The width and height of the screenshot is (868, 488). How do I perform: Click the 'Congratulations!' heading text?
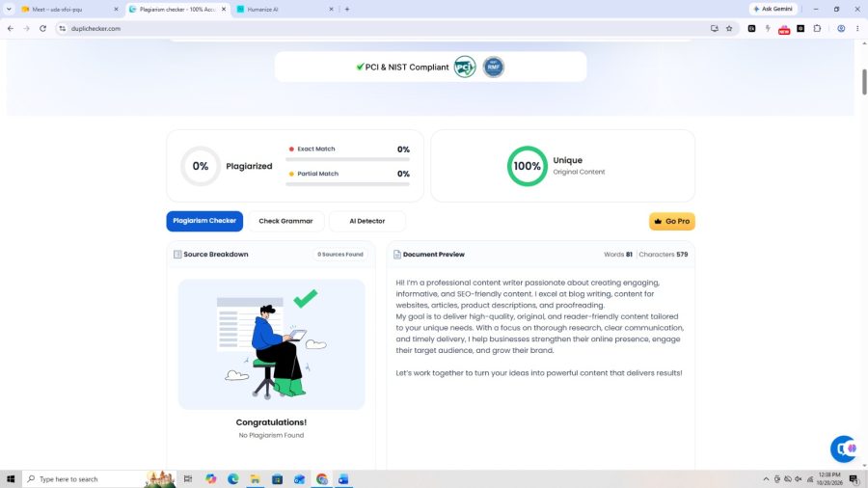(x=271, y=422)
